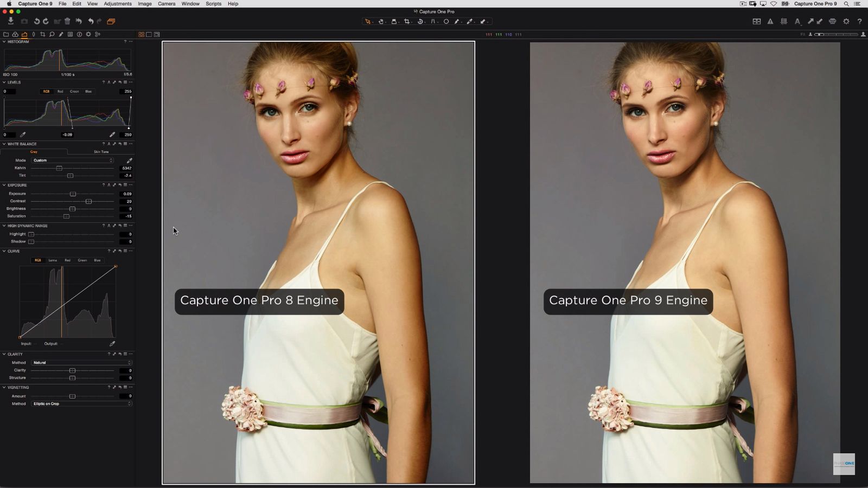Collapse the White Balance panel
This screenshot has width=868, height=488.
point(4,144)
